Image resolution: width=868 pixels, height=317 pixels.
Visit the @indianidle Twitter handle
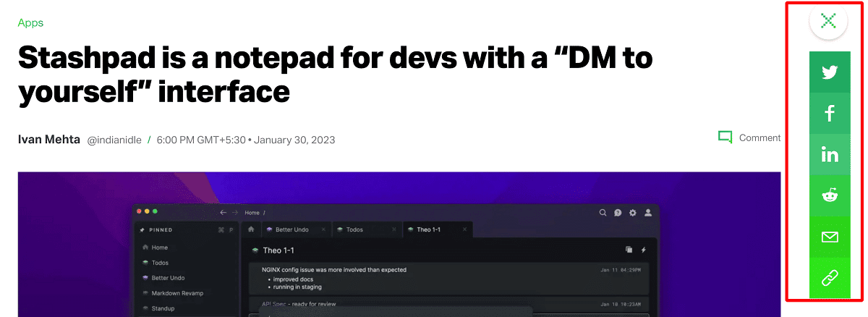click(114, 139)
